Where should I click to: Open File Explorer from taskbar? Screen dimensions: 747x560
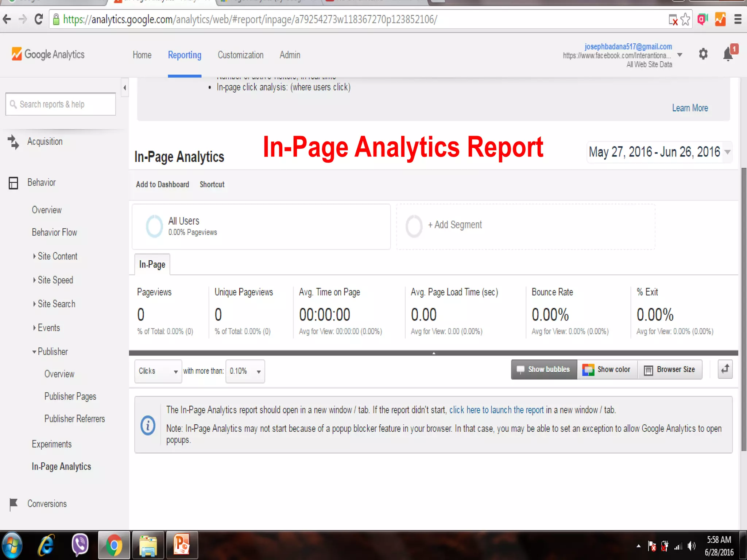pyautogui.click(x=148, y=545)
